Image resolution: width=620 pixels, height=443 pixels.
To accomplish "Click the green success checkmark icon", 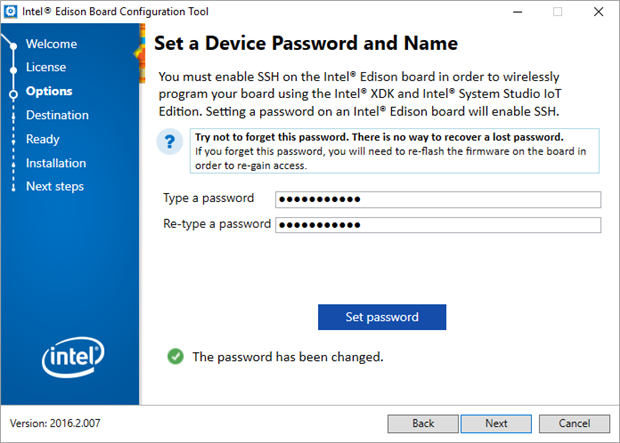I will (175, 356).
